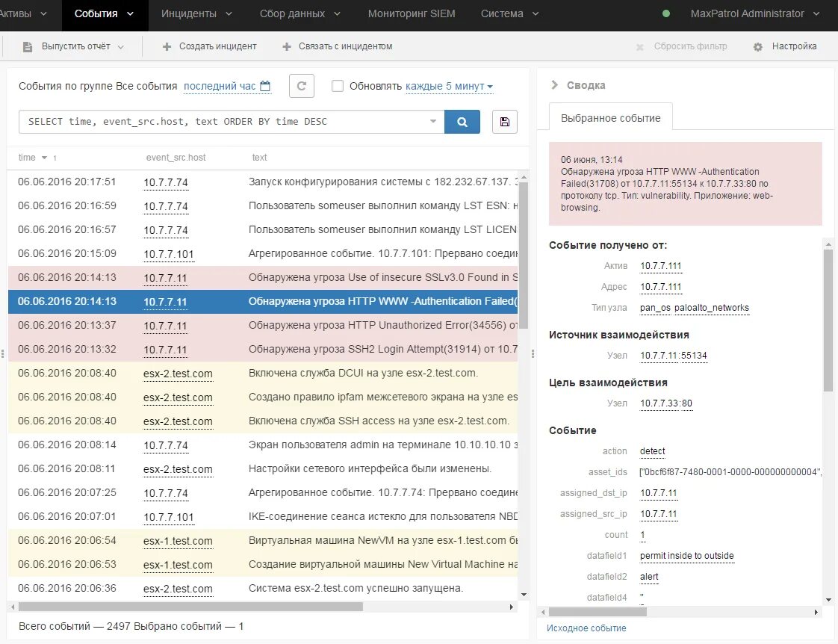Click the text column header
Viewport: 838px width, 644px height.
click(259, 158)
